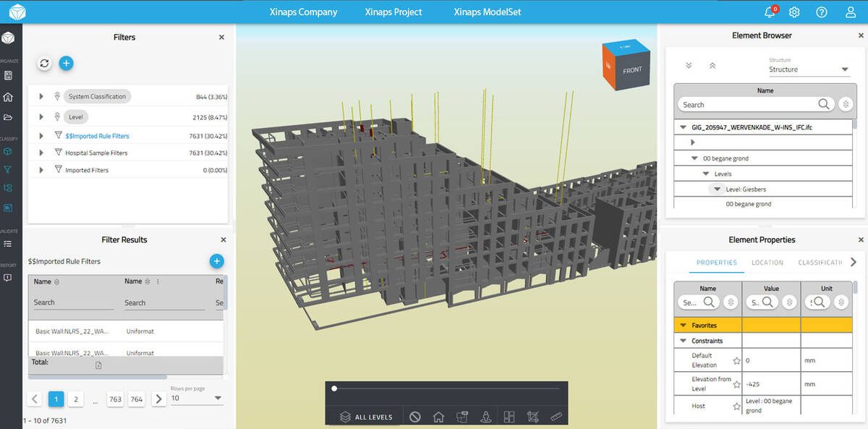868x429 pixels.
Task: Favorite the Default Elevation property star
Action: click(736, 360)
